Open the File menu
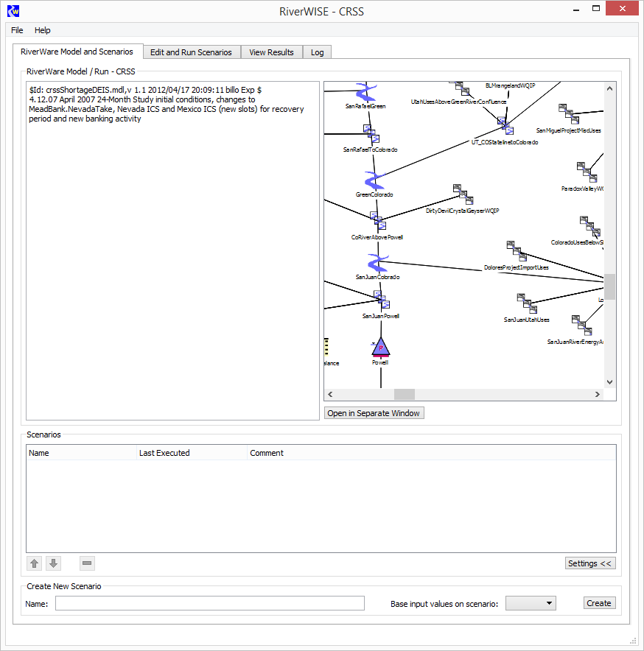 tap(17, 30)
